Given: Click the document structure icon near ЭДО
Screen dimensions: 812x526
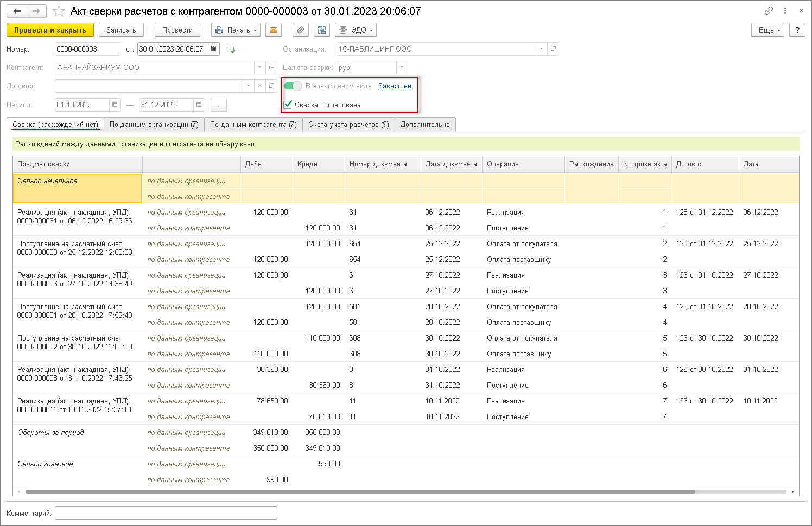Looking at the screenshot, I should point(322,30).
